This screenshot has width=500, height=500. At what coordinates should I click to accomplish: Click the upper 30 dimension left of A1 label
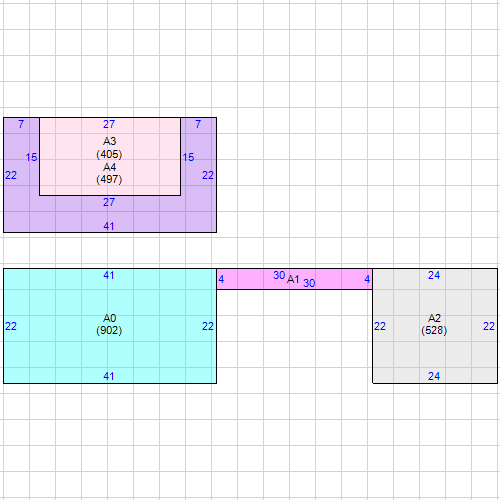(x=279, y=275)
